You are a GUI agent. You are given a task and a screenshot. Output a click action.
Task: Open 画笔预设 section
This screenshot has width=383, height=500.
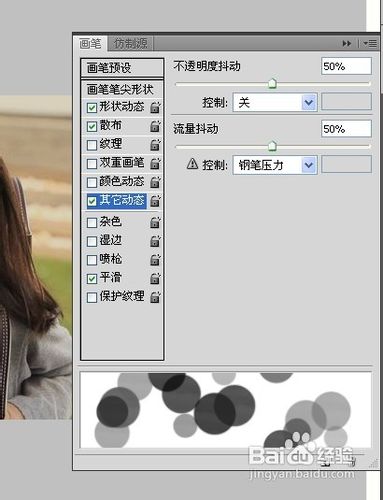(x=122, y=68)
